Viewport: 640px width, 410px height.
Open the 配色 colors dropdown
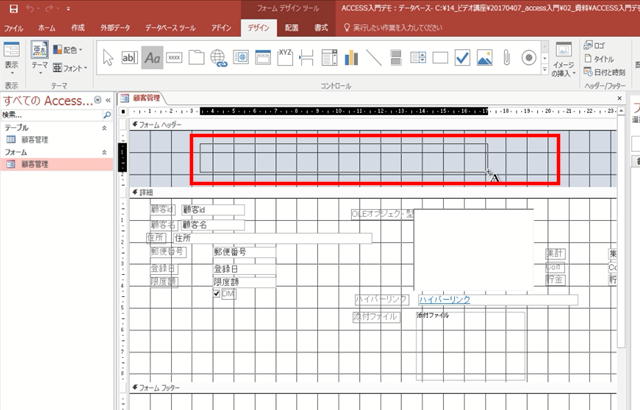point(68,50)
